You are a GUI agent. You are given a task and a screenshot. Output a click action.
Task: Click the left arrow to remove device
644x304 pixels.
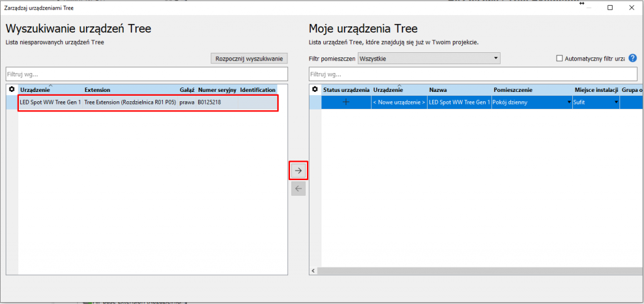[298, 188]
